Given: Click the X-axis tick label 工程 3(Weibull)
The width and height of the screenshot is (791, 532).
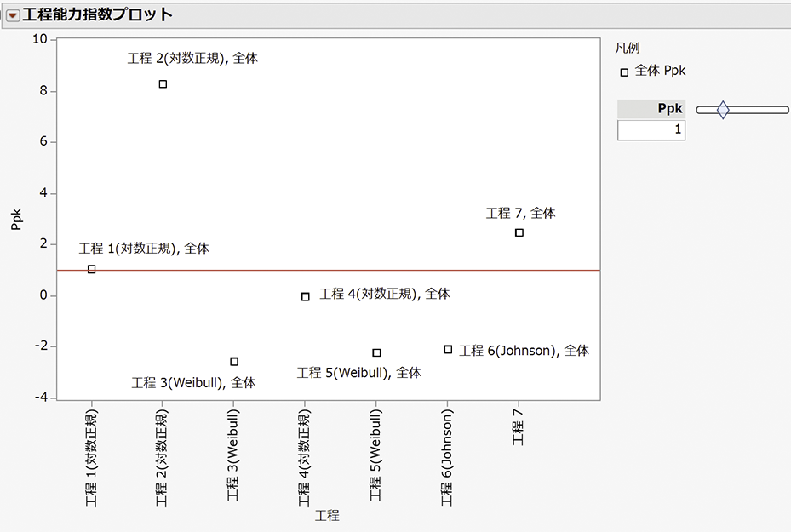Looking at the screenshot, I should (x=232, y=455).
